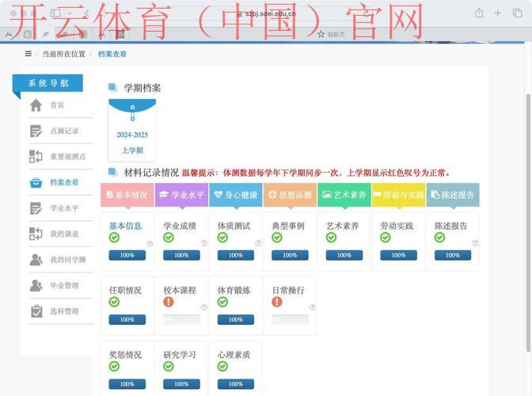Click the help question mark in the 基本信息 card
The image size is (532, 396).
150,243
